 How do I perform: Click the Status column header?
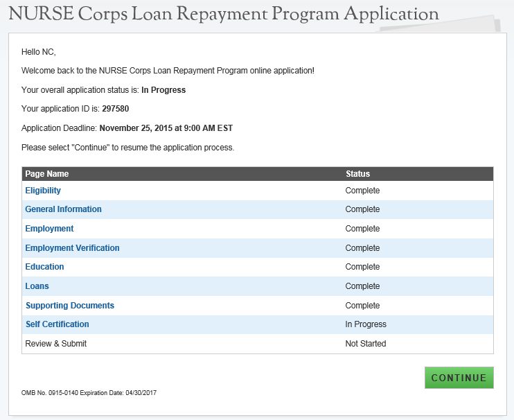tap(357, 174)
